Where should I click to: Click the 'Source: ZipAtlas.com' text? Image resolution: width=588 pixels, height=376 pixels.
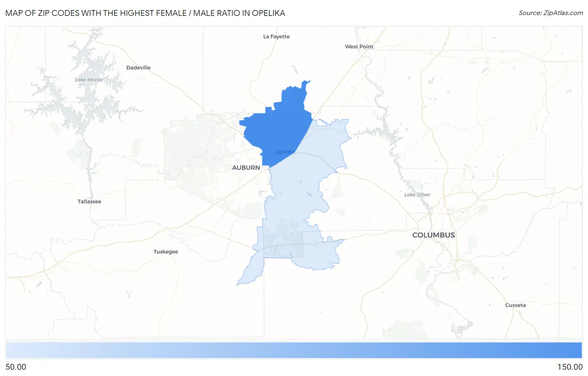coord(551,13)
